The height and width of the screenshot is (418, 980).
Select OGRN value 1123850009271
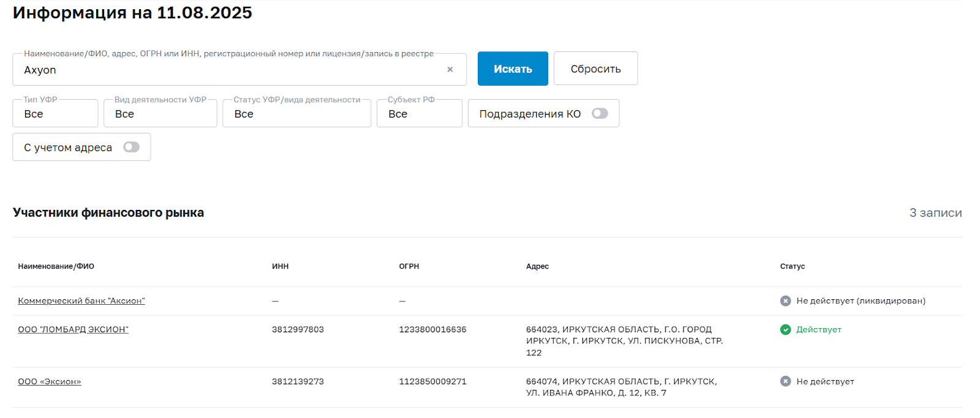432,382
